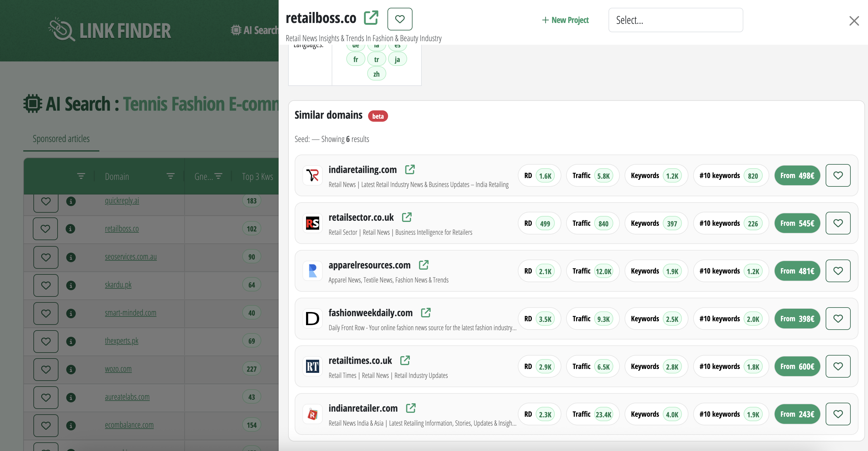Click indiaretailing.com site logo thumbnail
Image resolution: width=868 pixels, height=451 pixels.
click(312, 175)
